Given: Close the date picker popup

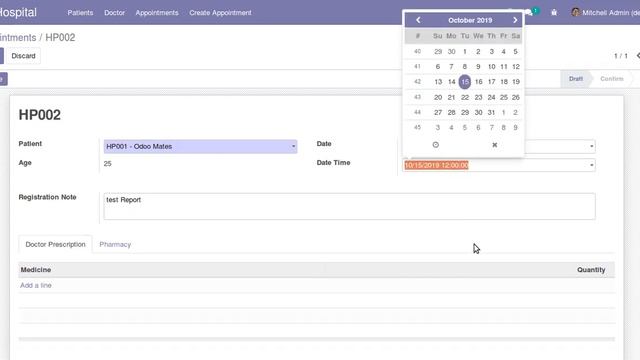Looking at the screenshot, I should [495, 145].
